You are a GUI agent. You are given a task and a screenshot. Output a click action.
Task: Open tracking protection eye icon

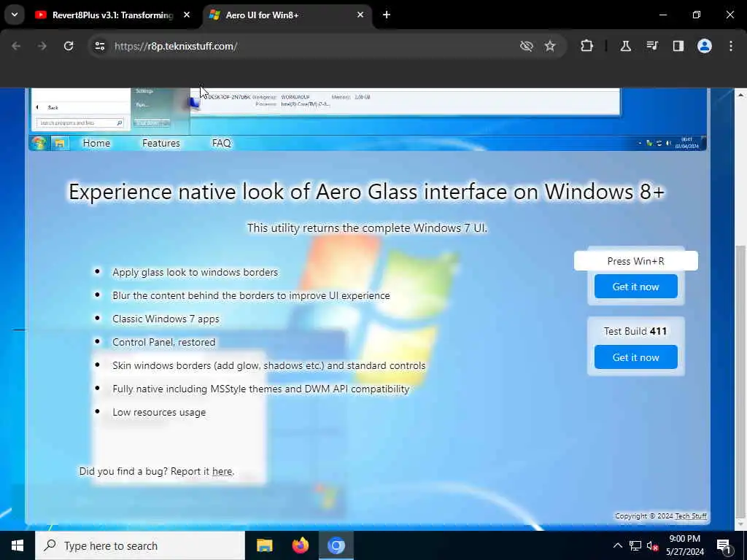pos(527,46)
